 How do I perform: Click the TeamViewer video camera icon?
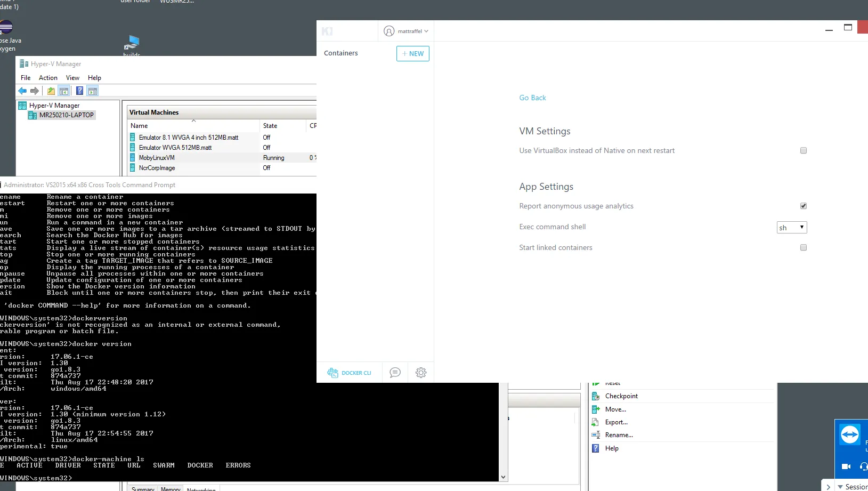coord(846,466)
